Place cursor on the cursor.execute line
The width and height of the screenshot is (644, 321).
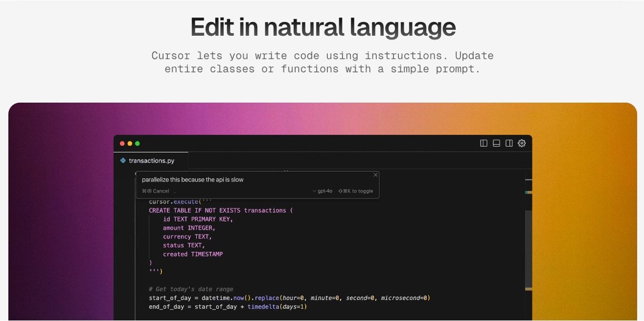point(174,202)
